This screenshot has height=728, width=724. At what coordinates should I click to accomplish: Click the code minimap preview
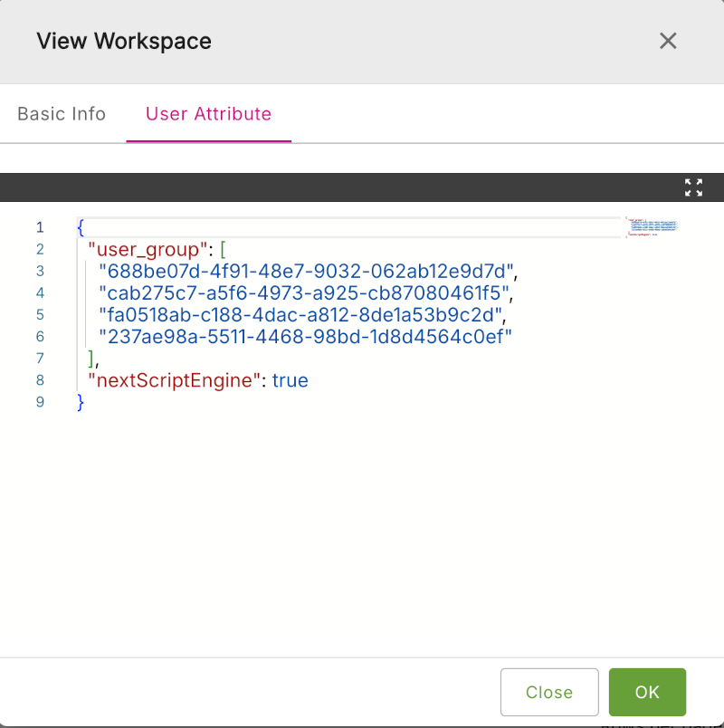[x=652, y=226]
